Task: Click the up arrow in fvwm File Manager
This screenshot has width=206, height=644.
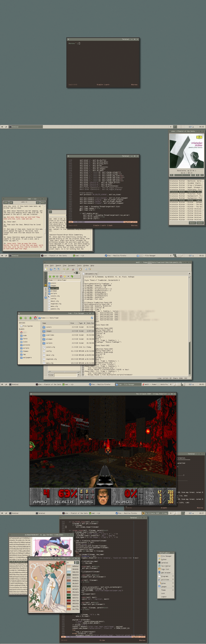Action: coord(30,318)
